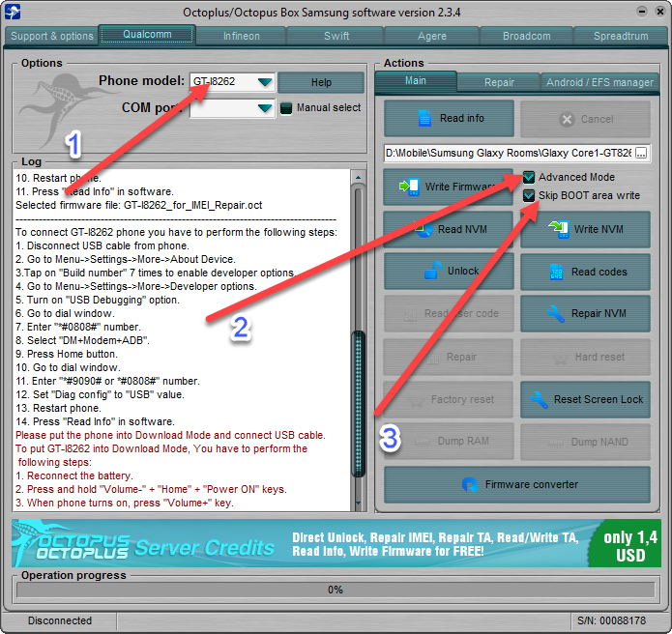The height and width of the screenshot is (634, 672).
Task: Select the Main actions tab
Action: pyautogui.click(x=415, y=80)
